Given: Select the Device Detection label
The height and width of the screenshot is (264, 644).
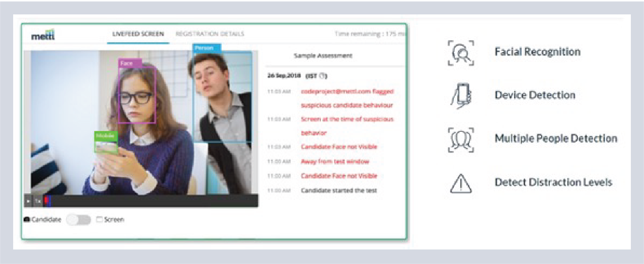Looking at the screenshot, I should click(535, 95).
